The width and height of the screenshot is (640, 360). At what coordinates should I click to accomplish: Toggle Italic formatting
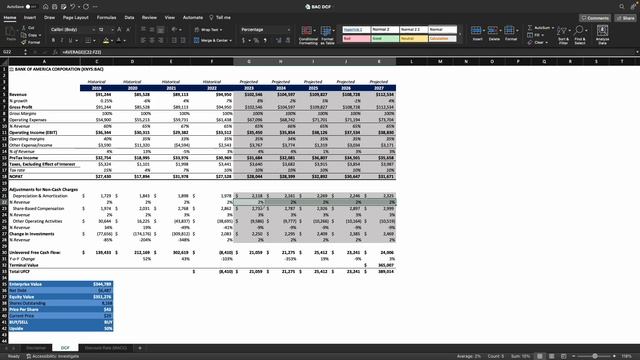pyautogui.click(x=62, y=40)
